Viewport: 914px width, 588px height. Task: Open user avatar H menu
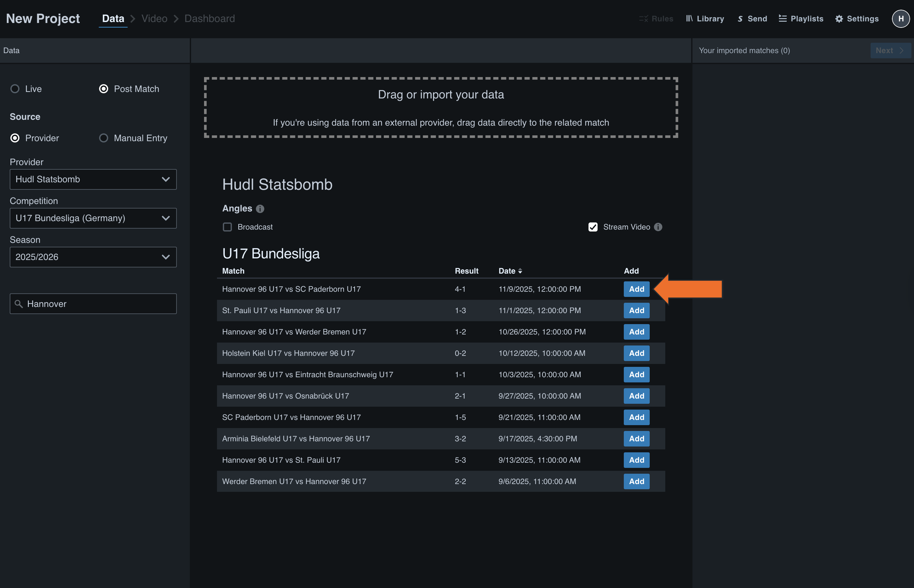click(x=901, y=19)
